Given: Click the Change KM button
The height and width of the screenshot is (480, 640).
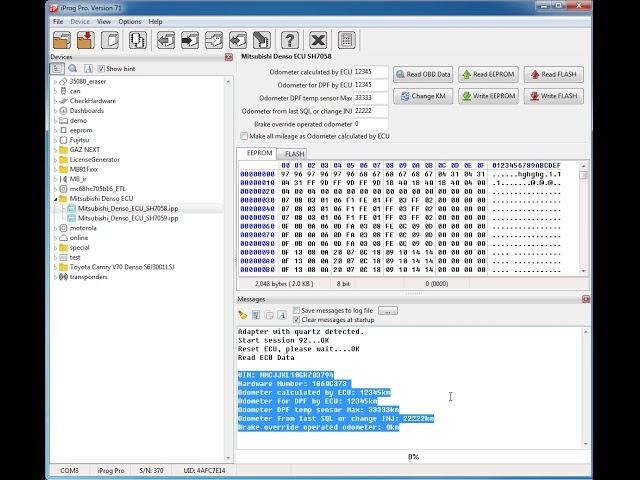Looking at the screenshot, I should (423, 96).
